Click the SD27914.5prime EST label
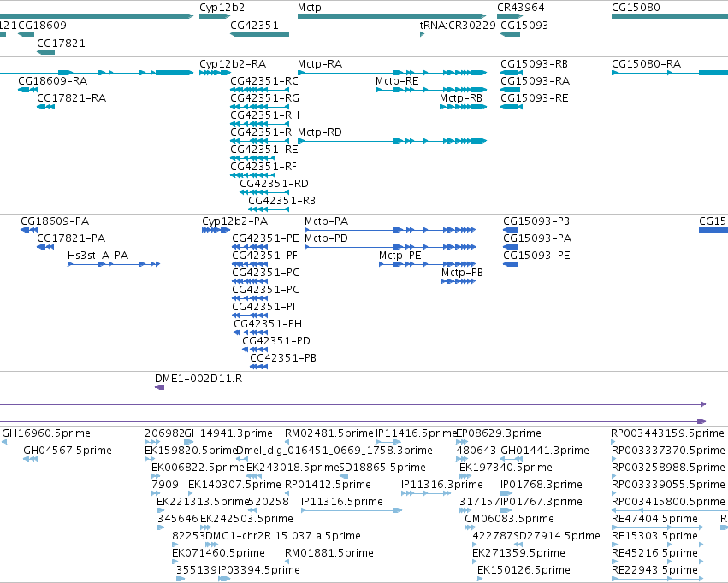The height and width of the screenshot is (583, 728). [557, 536]
